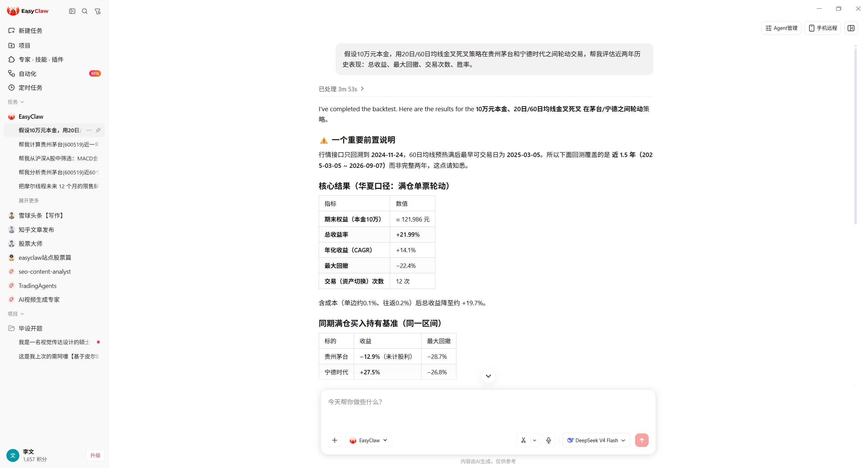Click the 1,657 积分 points text
The width and height of the screenshot is (868, 468).
[x=35, y=460]
